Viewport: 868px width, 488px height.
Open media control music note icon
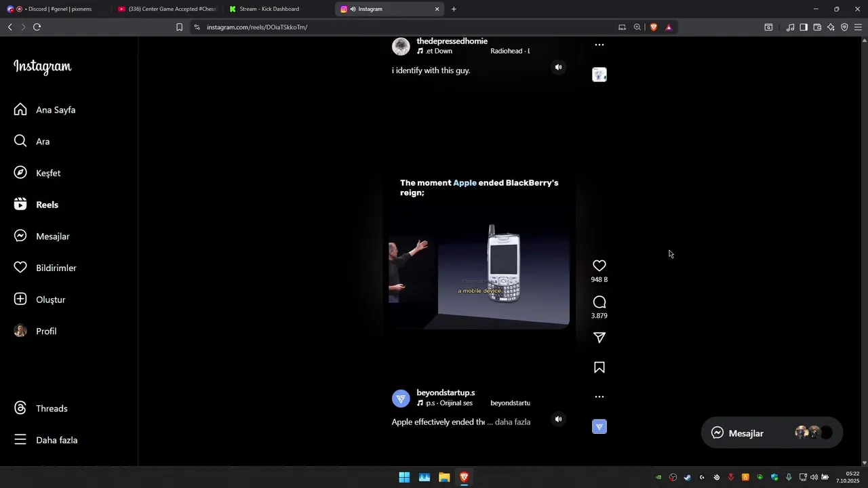pos(790,27)
